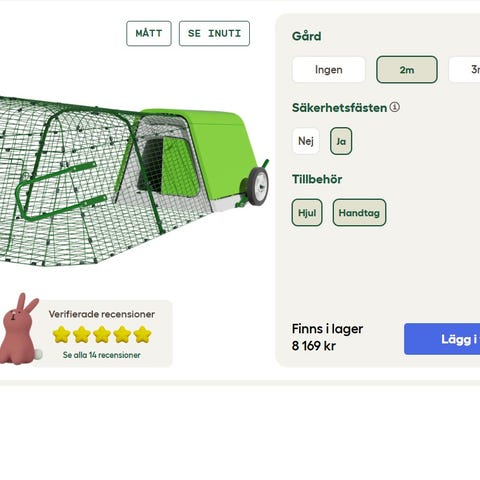Toggle the Hjul accessory

[x=307, y=213]
